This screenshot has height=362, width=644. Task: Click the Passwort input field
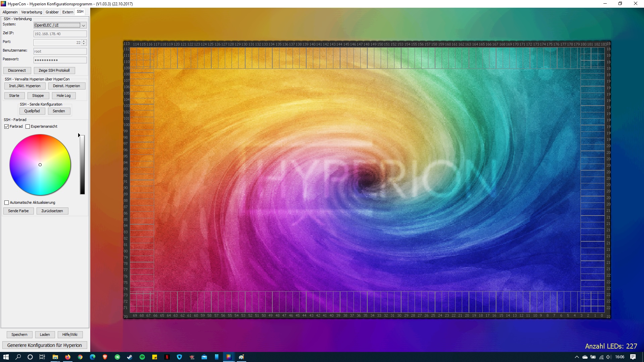click(60, 60)
